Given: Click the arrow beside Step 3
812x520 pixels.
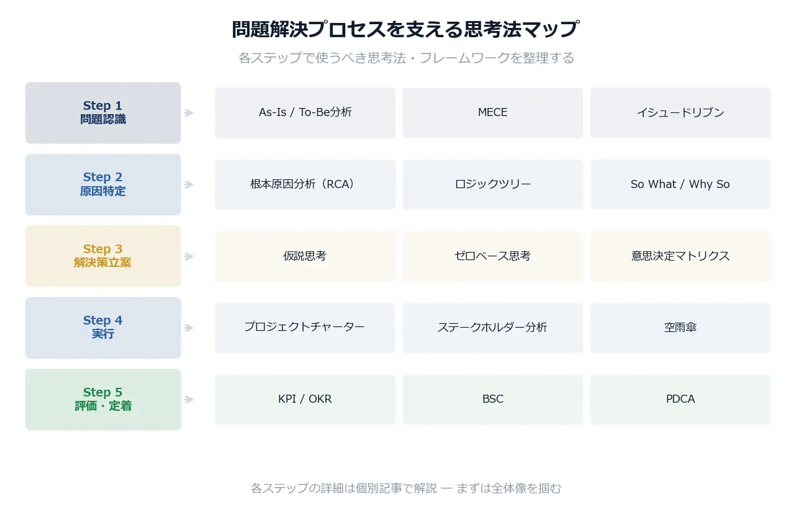Looking at the screenshot, I should pyautogui.click(x=189, y=256).
